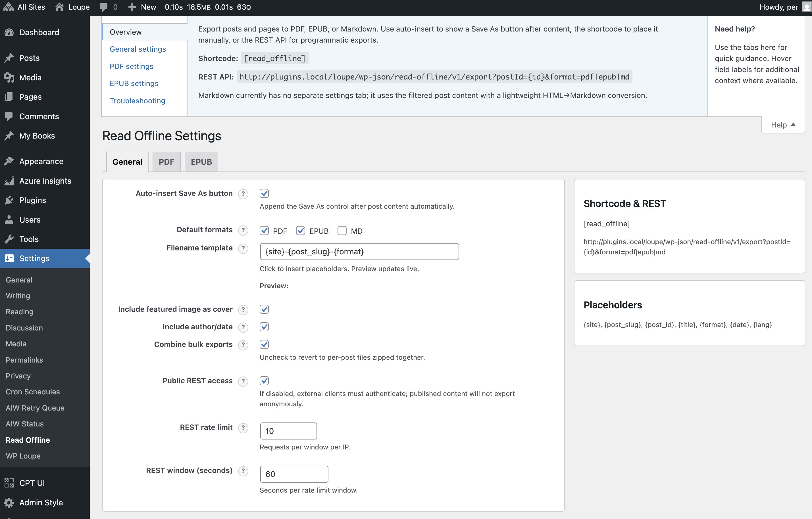The image size is (812, 519).
Task: Open the Troubleshooting help link
Action: (x=137, y=101)
